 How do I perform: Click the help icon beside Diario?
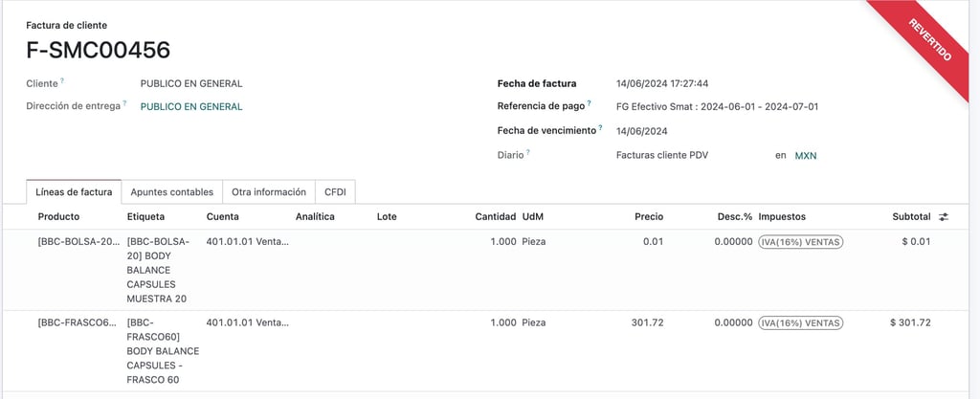point(527,152)
